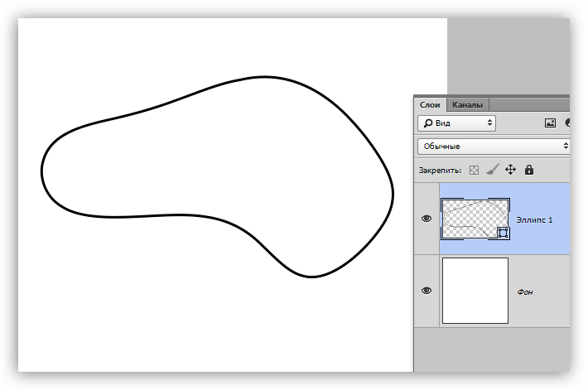Switch to the Каналы tab
The image size is (588, 390).
pyautogui.click(x=467, y=104)
